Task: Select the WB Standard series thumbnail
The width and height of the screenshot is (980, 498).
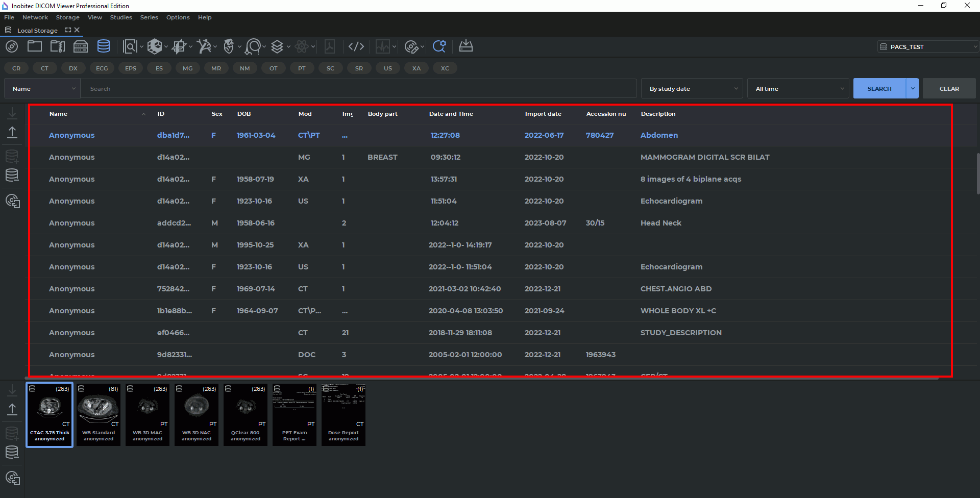Action: click(x=99, y=415)
